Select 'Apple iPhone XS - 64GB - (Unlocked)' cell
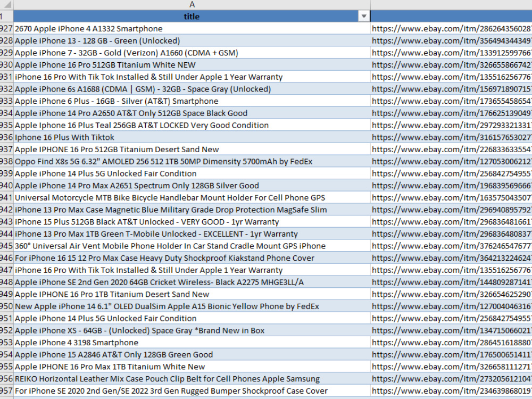Viewport: 532px width, 399px height. pyautogui.click(x=192, y=330)
